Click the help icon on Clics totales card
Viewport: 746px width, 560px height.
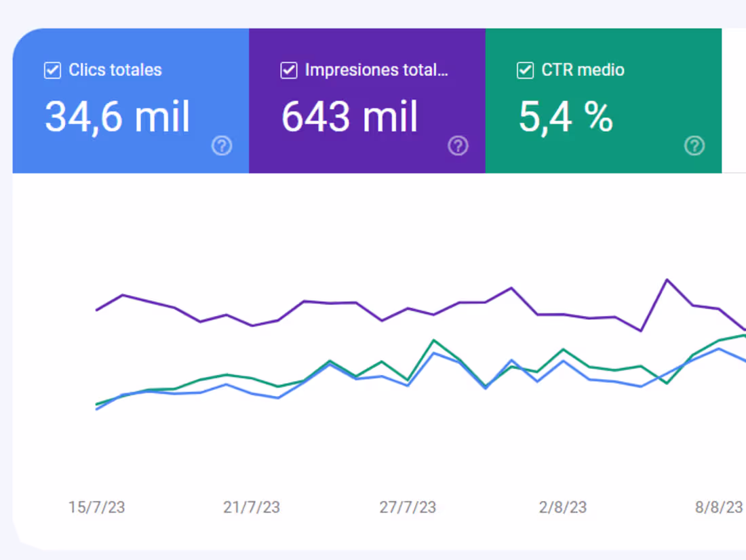click(x=222, y=146)
